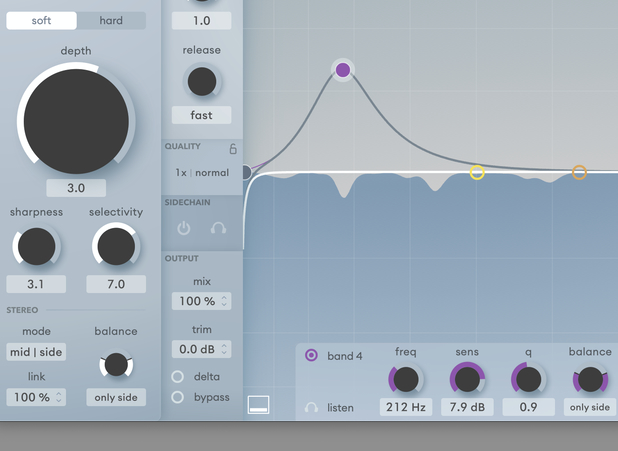The height and width of the screenshot is (451, 618).
Task: Click the band listen headphones icon
Action: pyautogui.click(x=312, y=408)
